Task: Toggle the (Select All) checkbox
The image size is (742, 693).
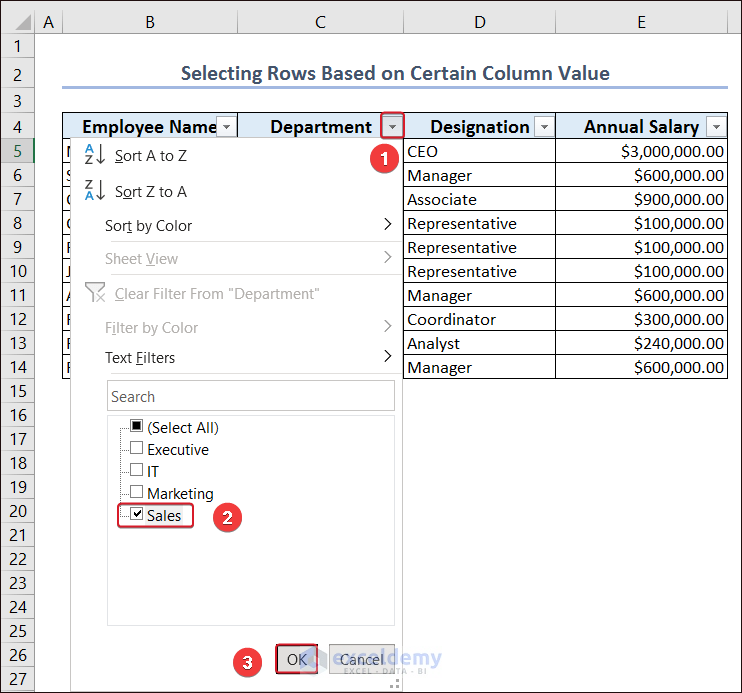Action: coord(137,427)
